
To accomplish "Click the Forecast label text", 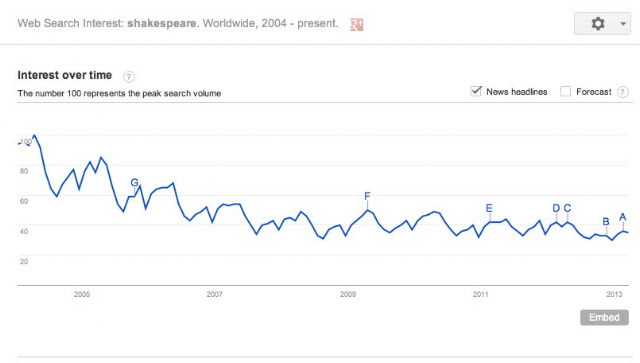I will click(593, 92).
